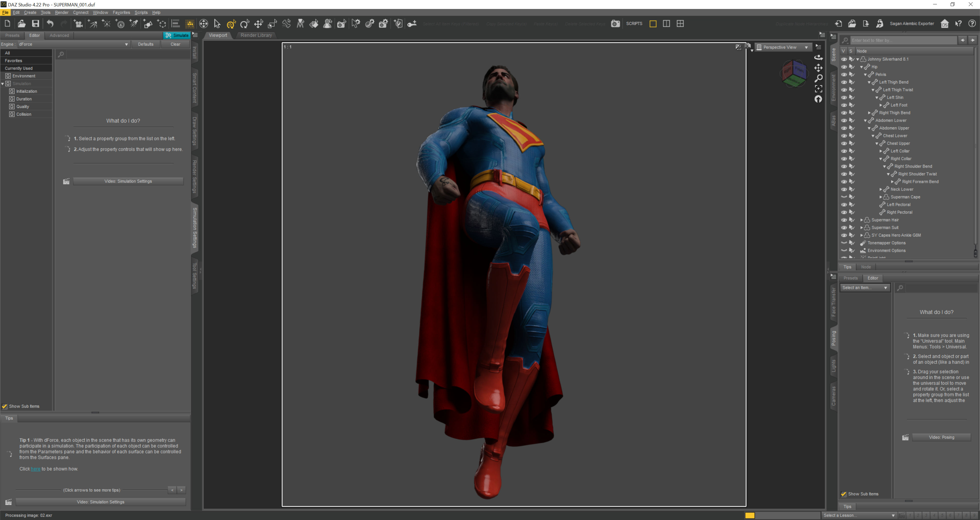Open the Select a Lesson dropdown
Viewport: 980px width, 520px height.
[859, 515]
